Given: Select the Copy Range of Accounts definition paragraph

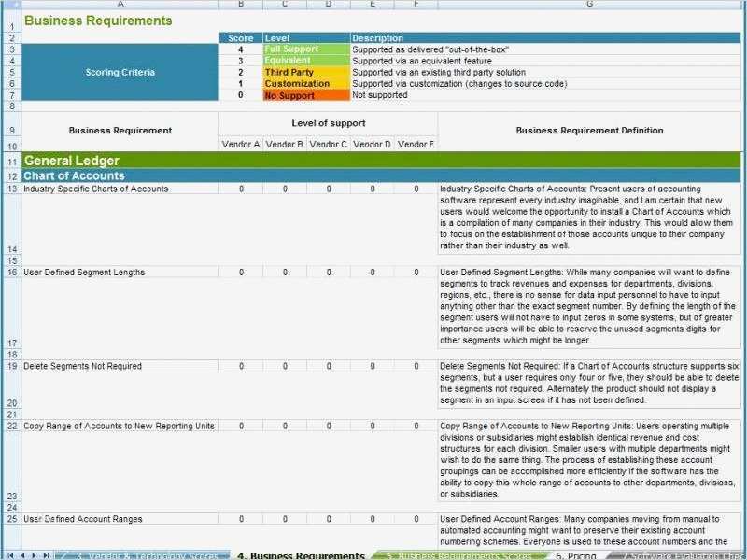Looking at the screenshot, I should coord(589,460).
